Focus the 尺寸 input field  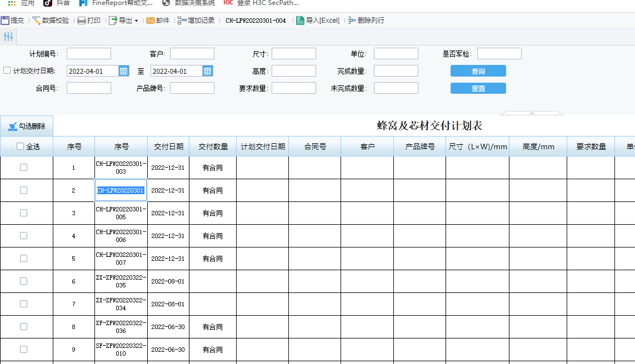[x=293, y=54]
